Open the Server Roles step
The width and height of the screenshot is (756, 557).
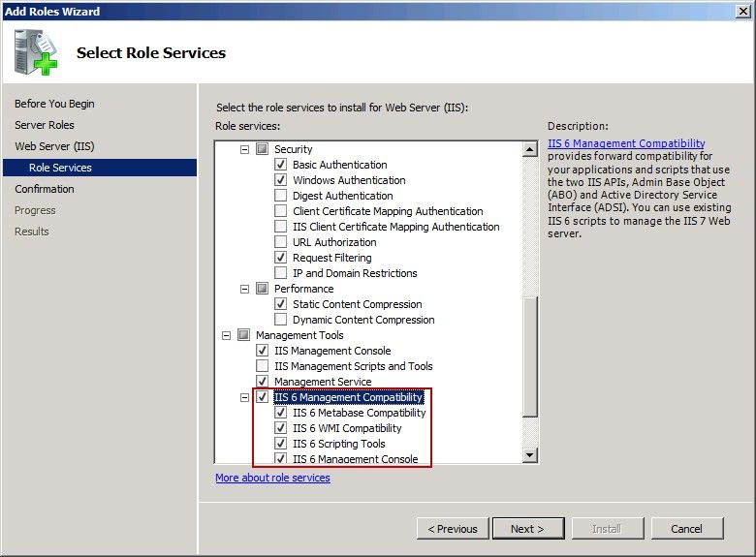pos(45,125)
